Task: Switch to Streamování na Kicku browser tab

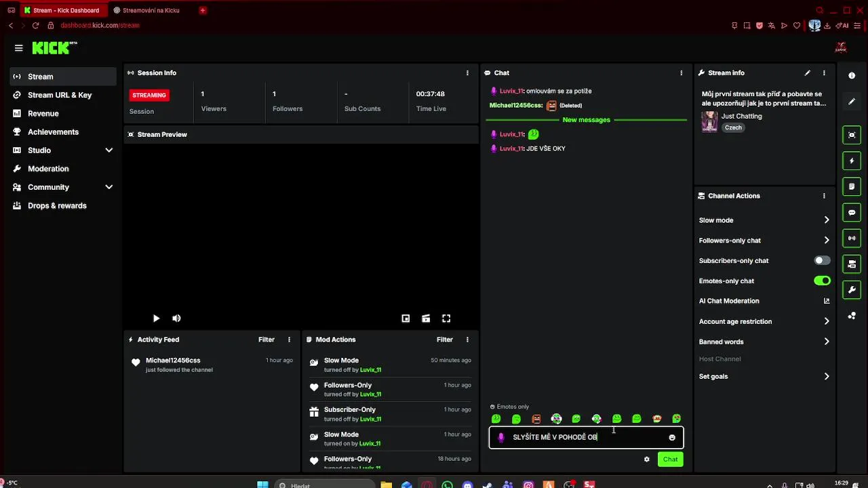Action: click(151, 10)
